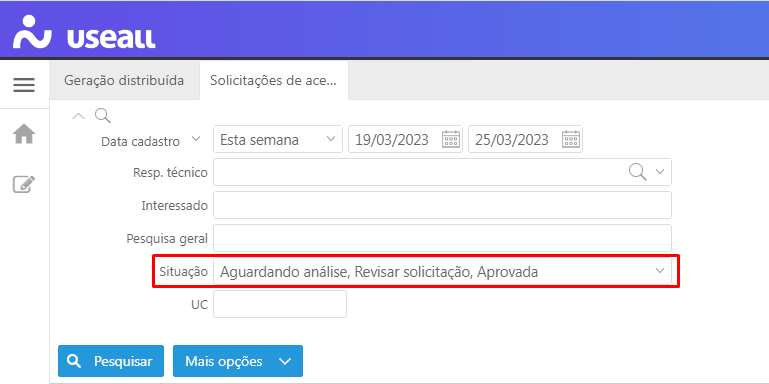Open the edit note sidebar icon
This screenshot has height=384, width=769.
click(x=24, y=184)
